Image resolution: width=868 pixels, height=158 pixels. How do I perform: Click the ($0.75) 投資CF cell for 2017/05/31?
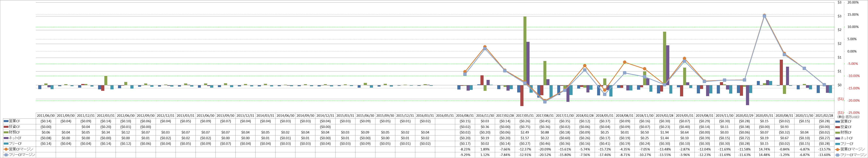click(x=525, y=127)
